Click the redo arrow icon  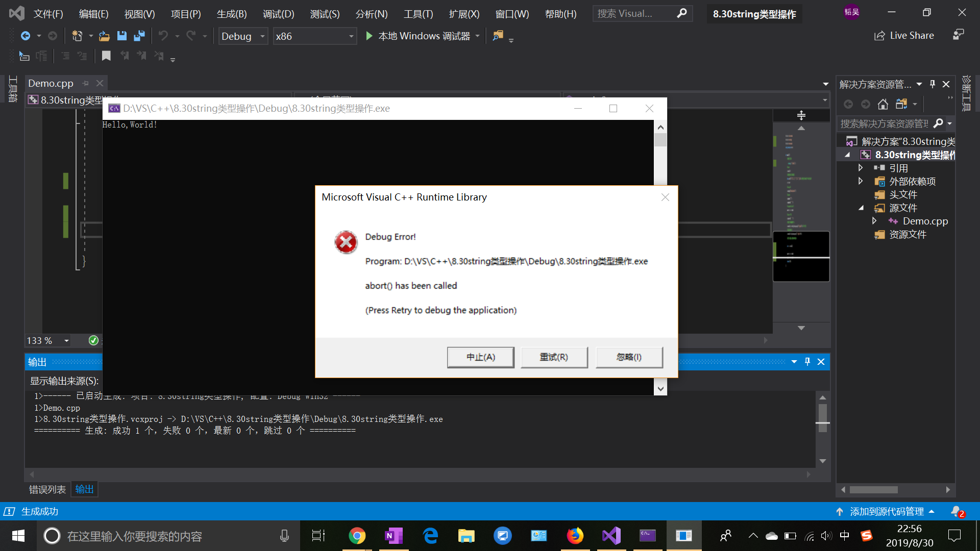point(191,36)
